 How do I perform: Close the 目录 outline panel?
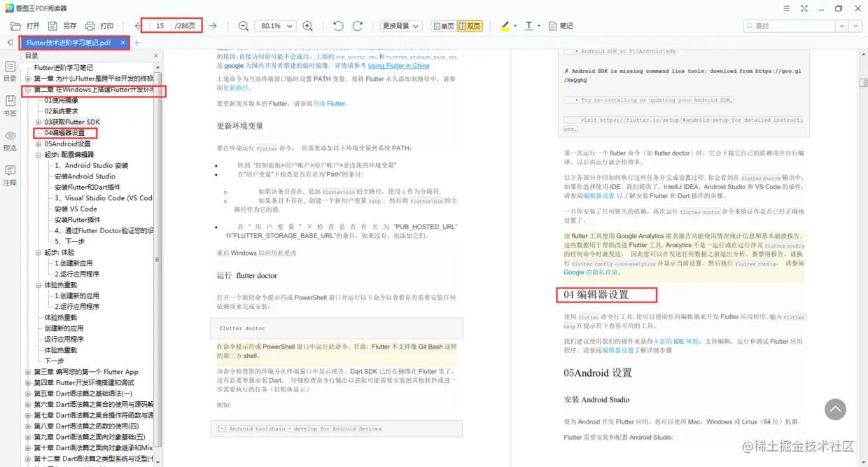click(155, 56)
